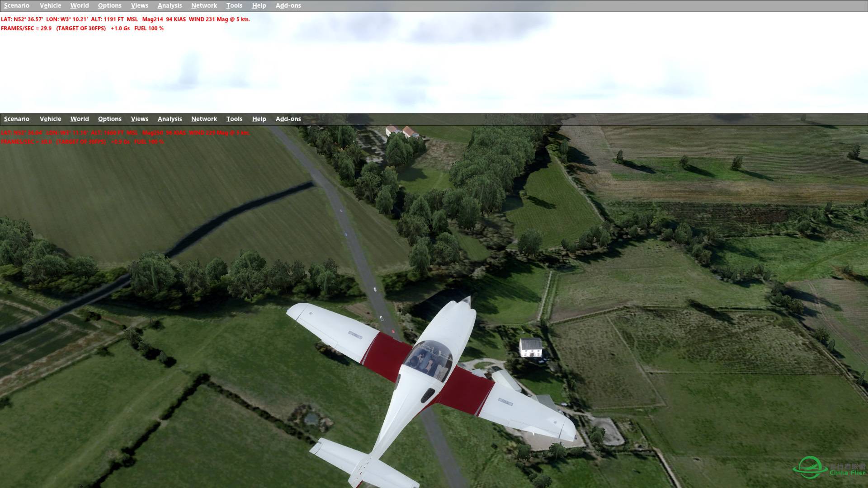Open the World menu in the lower view window
The height and width of the screenshot is (488, 868).
80,119
